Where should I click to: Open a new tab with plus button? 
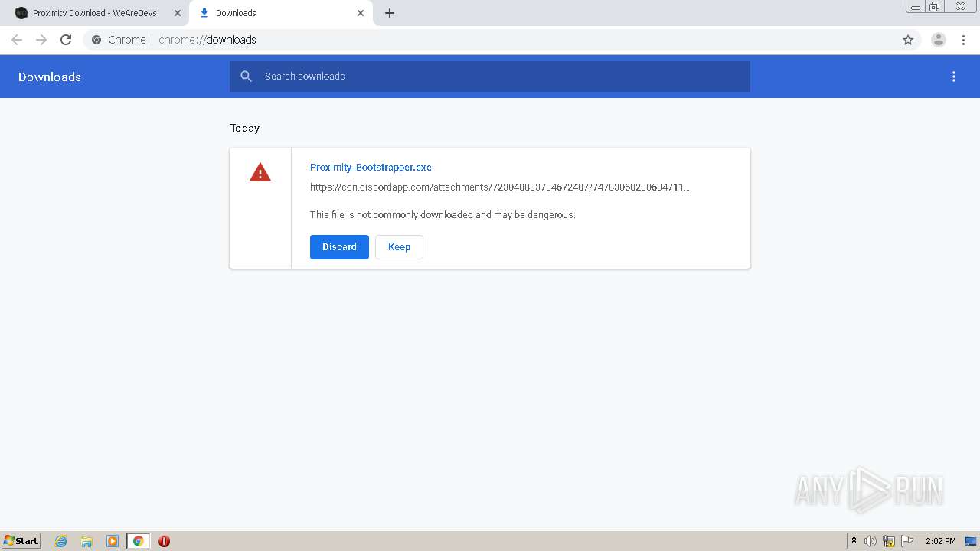tap(390, 13)
